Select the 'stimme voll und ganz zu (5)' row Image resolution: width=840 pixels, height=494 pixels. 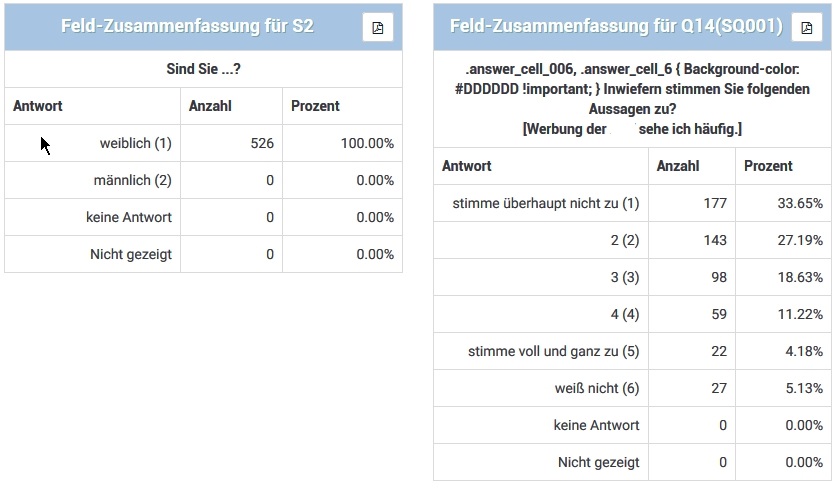(x=553, y=351)
